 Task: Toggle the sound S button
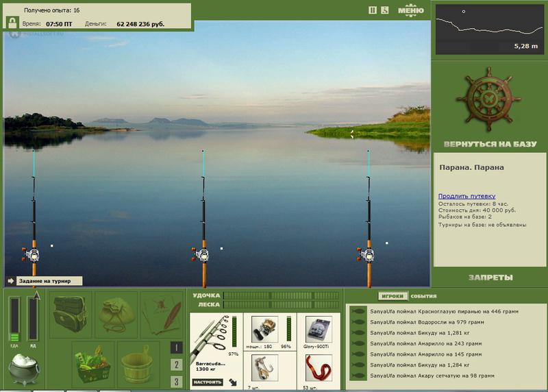coord(385,10)
